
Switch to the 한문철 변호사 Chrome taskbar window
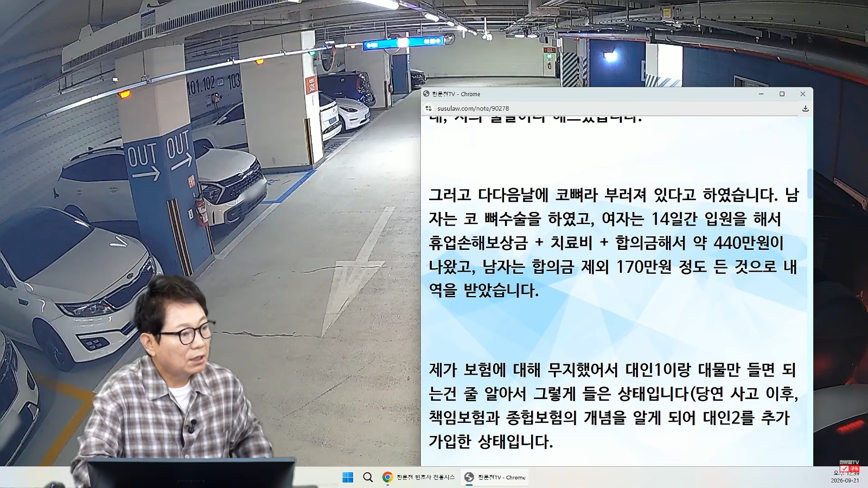pyautogui.click(x=419, y=477)
